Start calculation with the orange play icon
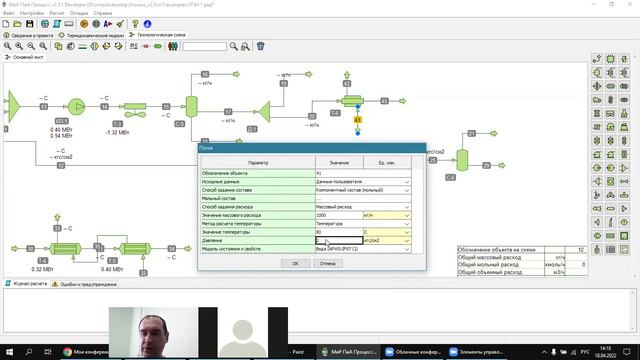Viewport: 640px width, 360px height. coord(84,24)
